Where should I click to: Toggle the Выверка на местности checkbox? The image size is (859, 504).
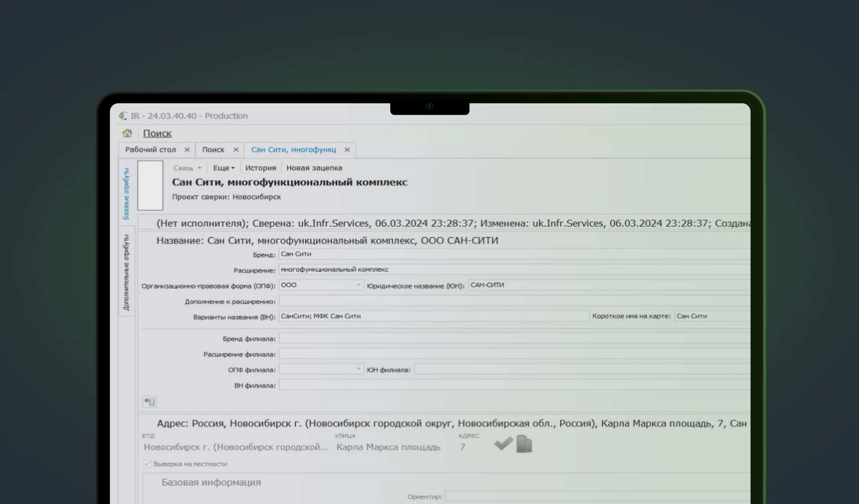147,464
